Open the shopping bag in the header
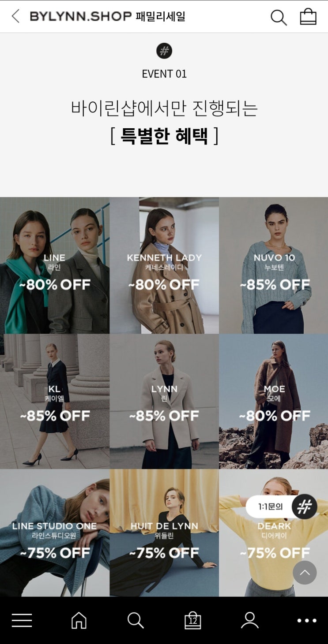 pyautogui.click(x=308, y=17)
